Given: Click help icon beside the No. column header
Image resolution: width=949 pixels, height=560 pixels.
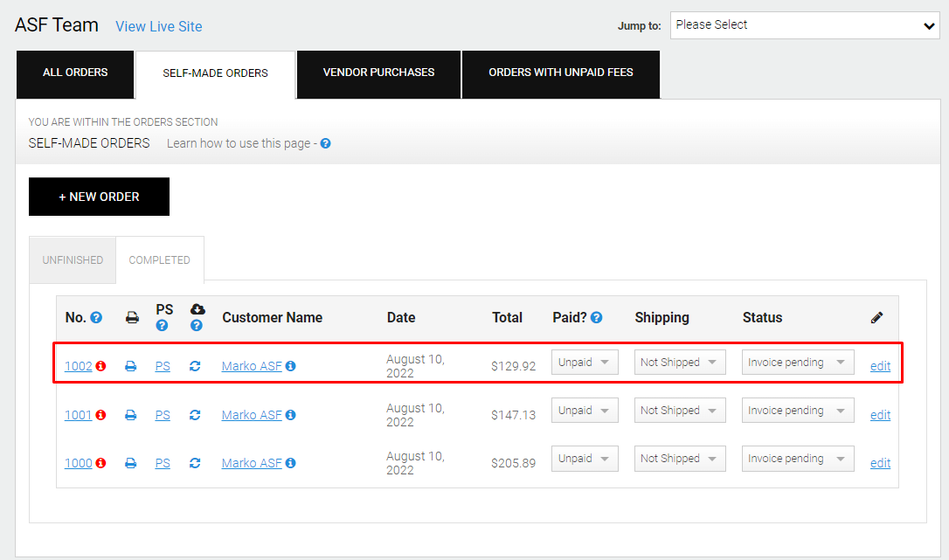Looking at the screenshot, I should (x=96, y=317).
